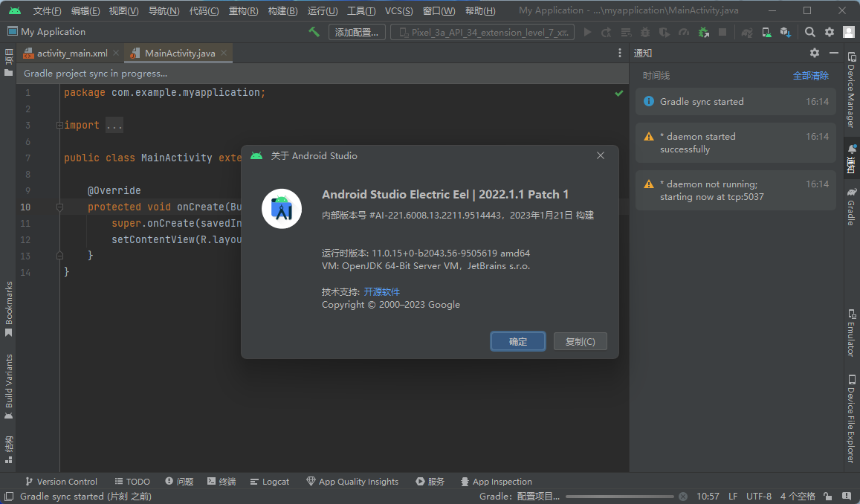
Task: Click the Make Project hammer icon
Action: coord(314,32)
